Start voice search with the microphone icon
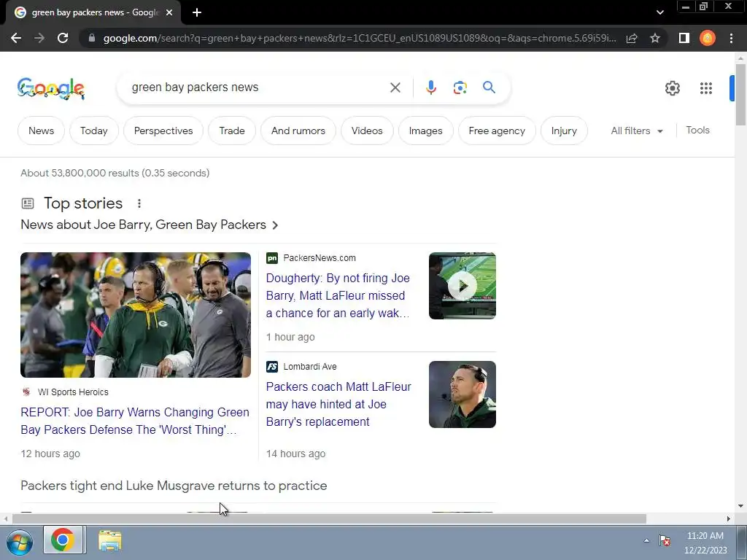Screen dimensions: 747x560 (x=430, y=87)
